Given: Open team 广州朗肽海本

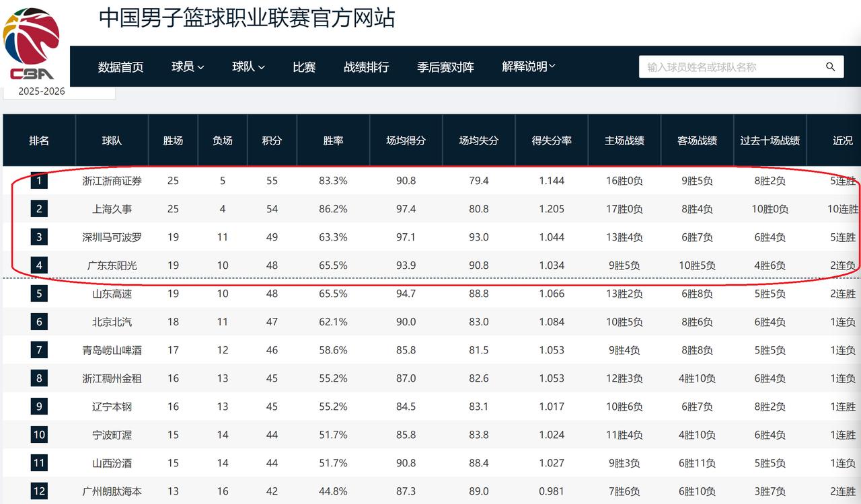Looking at the screenshot, I should (112, 491).
